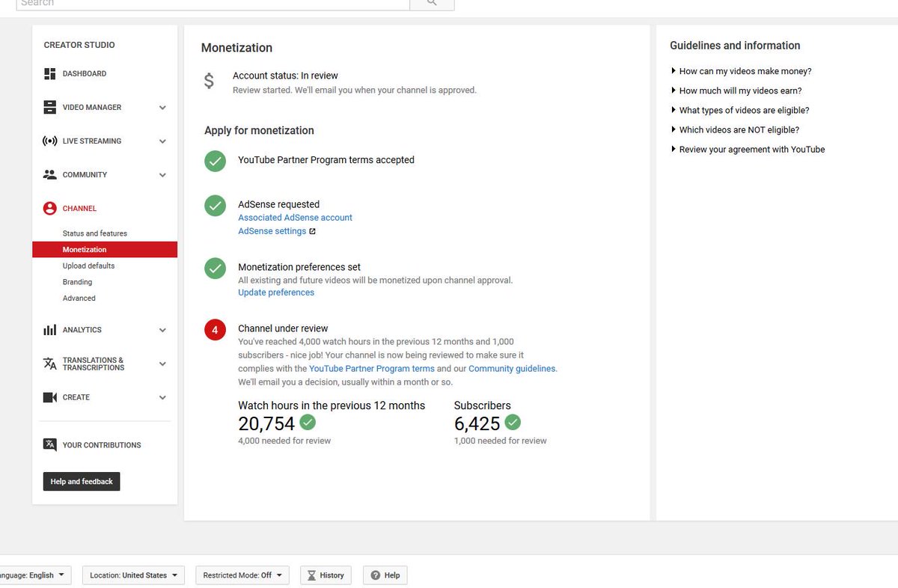Go to Dashboard in sidebar

click(85, 74)
